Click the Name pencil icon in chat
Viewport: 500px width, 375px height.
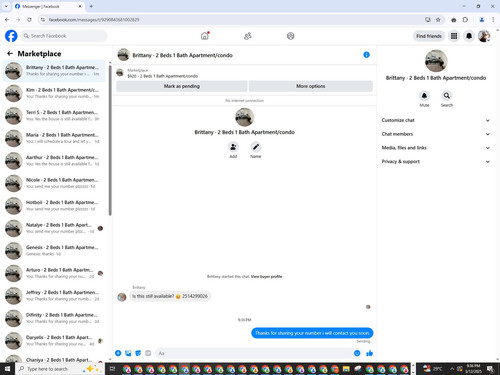256,147
